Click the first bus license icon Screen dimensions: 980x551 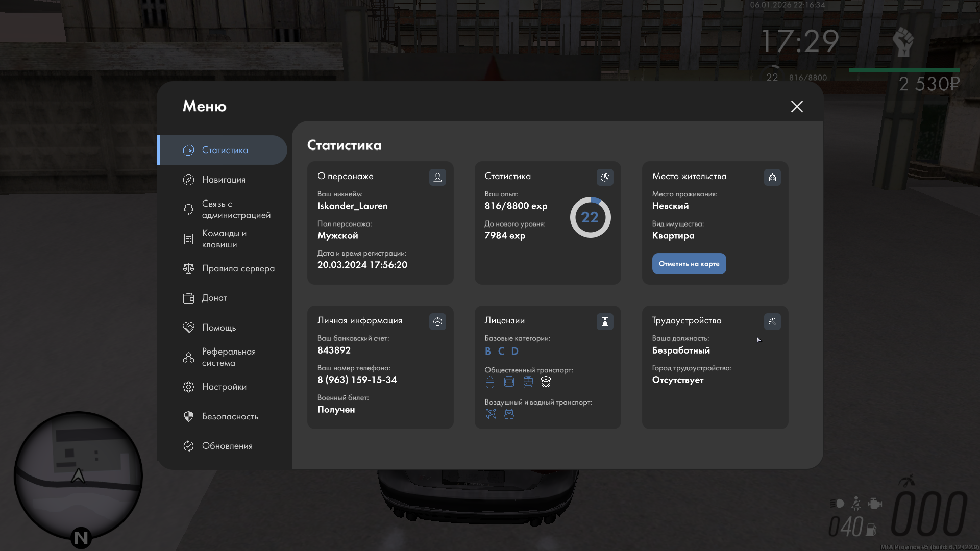point(490,382)
